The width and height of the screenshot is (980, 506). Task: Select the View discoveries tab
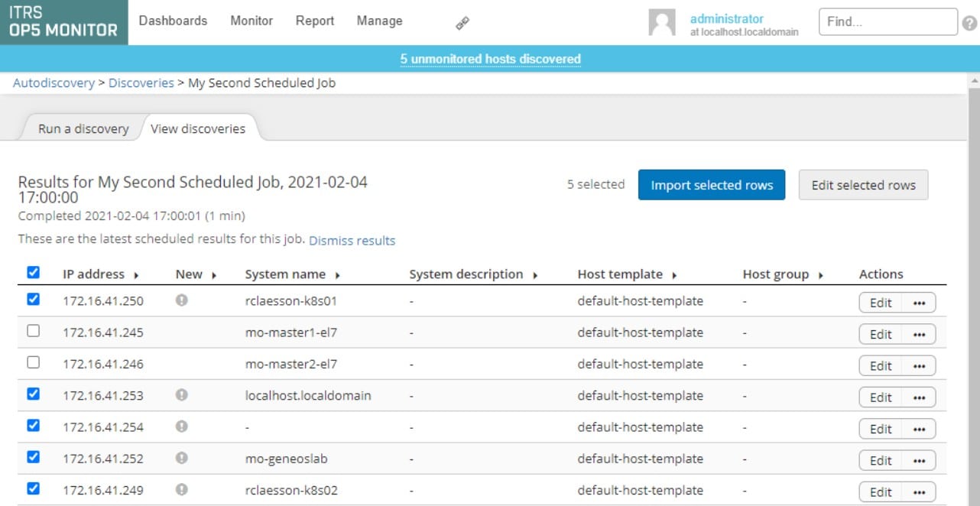198,128
